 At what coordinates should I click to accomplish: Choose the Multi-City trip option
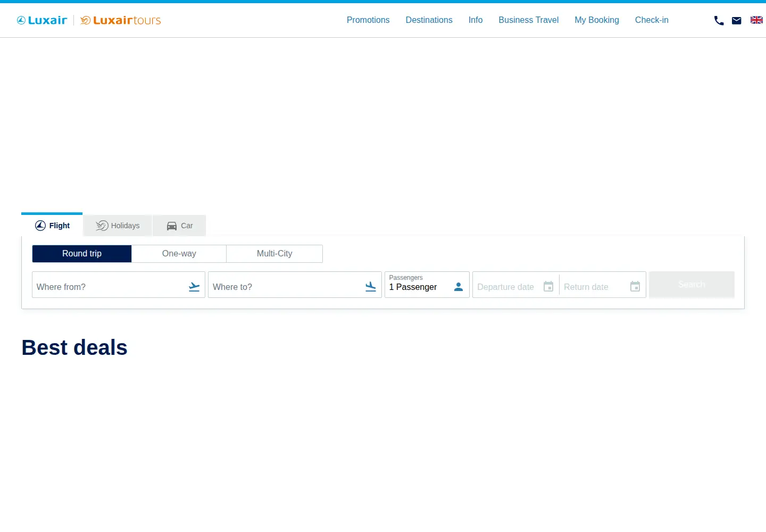pos(274,254)
